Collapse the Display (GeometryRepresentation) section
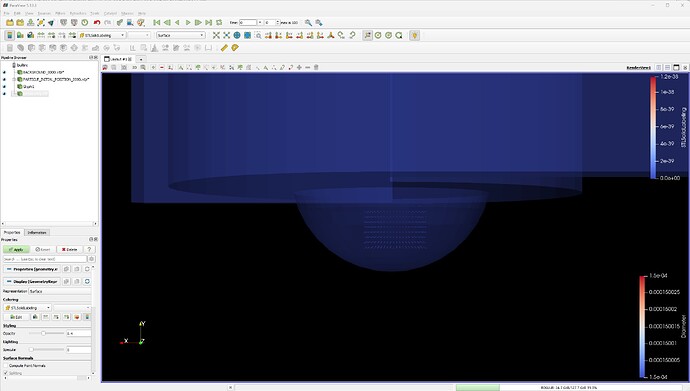Image resolution: width=690 pixels, height=391 pixels. pos(31,281)
